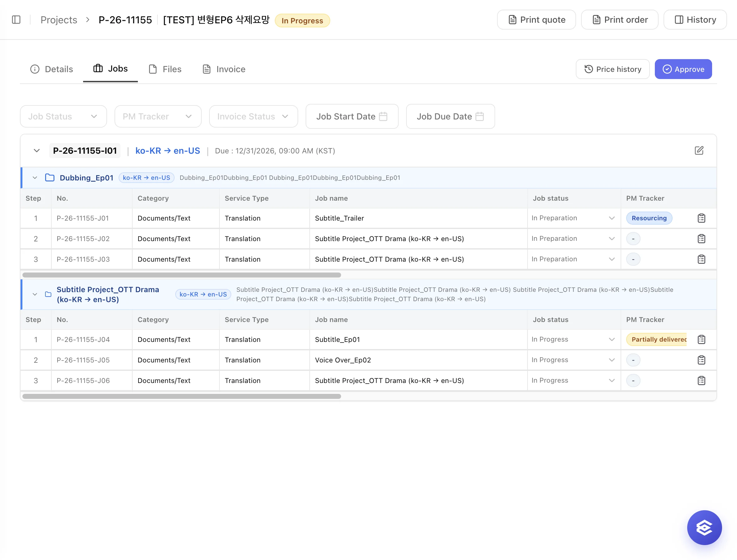737x560 pixels.
Task: Click the edit icon for P-26-11155-I01
Action: tap(699, 151)
